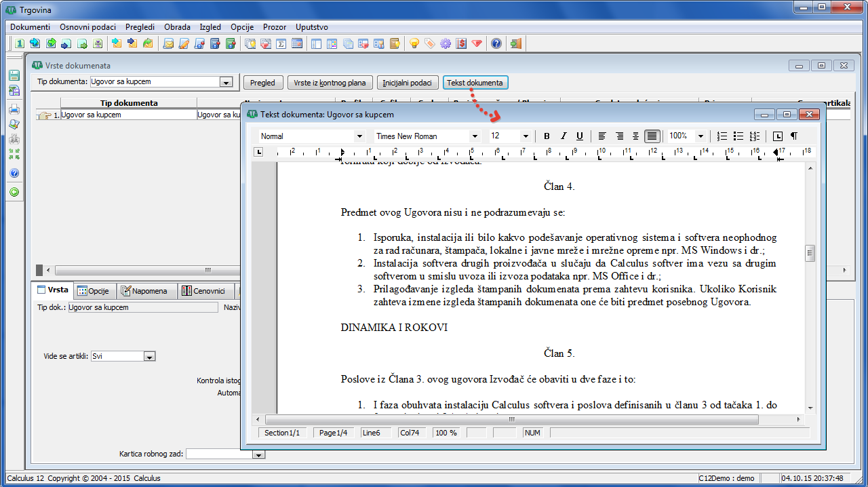Click the sigma summation toolbar icon
868x487 pixels.
pos(281,43)
